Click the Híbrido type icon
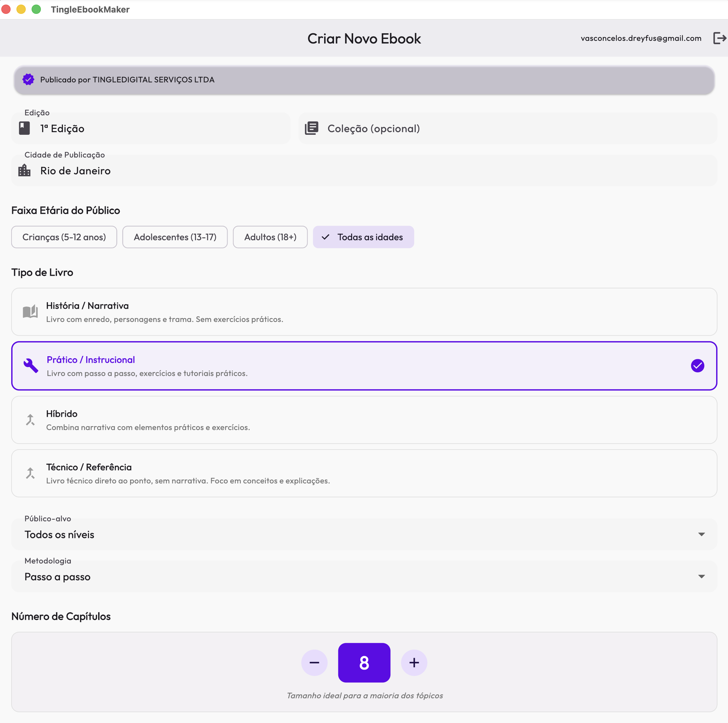 (x=31, y=419)
